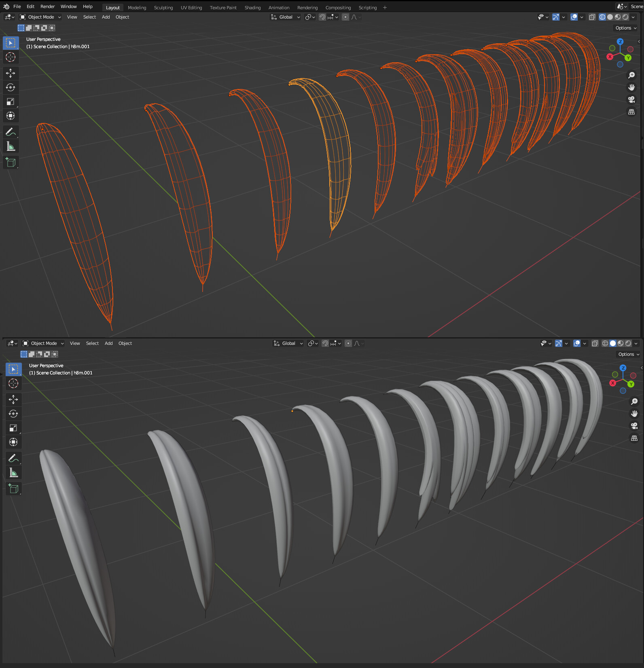Open overlays dropdown arrow in wireframe viewport
This screenshot has width=644, height=668.
pos(582,17)
